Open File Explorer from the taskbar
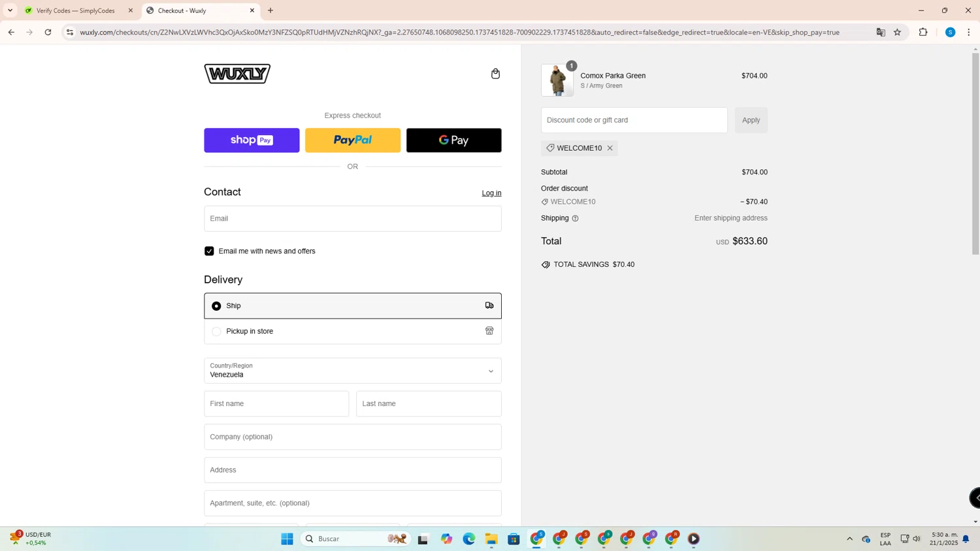Image resolution: width=980 pixels, height=551 pixels. pyautogui.click(x=491, y=539)
